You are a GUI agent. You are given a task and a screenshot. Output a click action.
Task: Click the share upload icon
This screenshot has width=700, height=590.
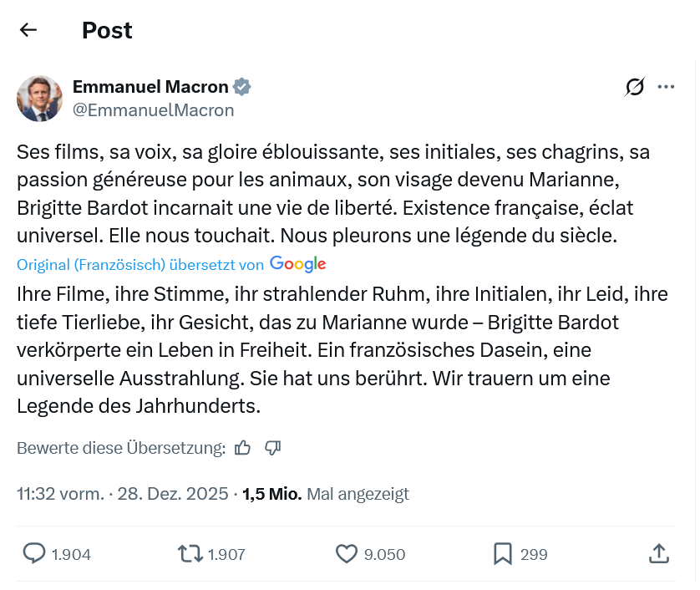658,553
